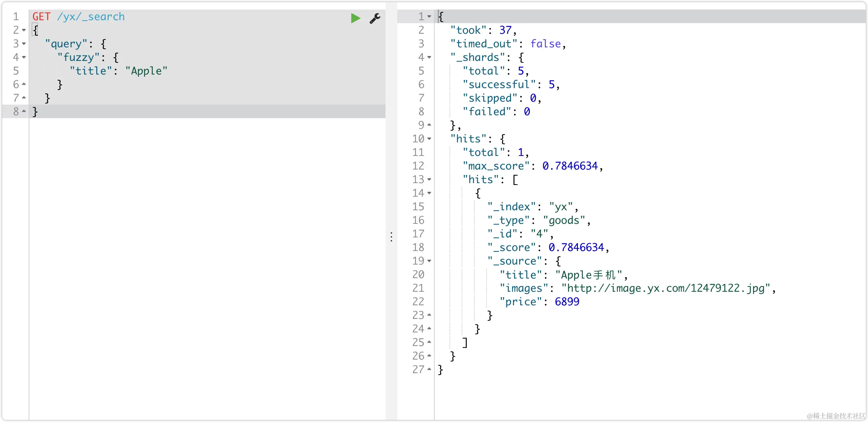The height and width of the screenshot is (422, 868).
Task: Click the /yx/_search endpoint path
Action: tap(91, 17)
